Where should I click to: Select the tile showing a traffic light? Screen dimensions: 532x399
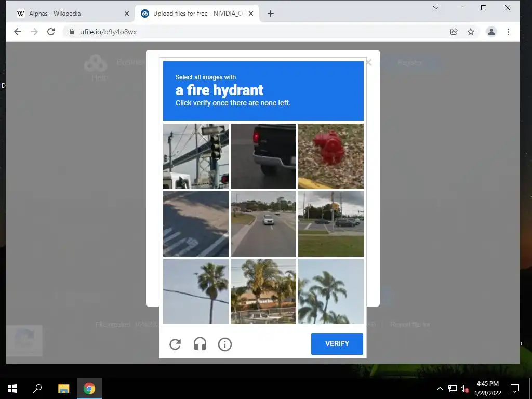click(196, 156)
